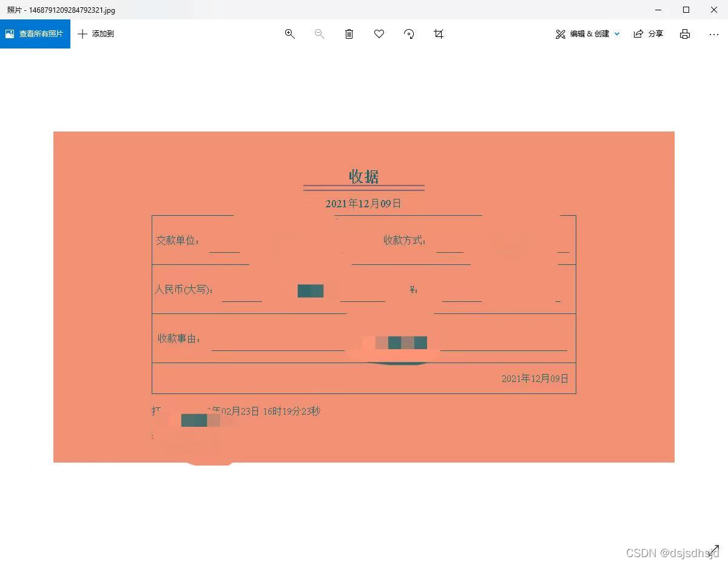This screenshot has height=565, width=728.
Task: Click the scissors icon for 编辑 & 创建
Action: (560, 34)
